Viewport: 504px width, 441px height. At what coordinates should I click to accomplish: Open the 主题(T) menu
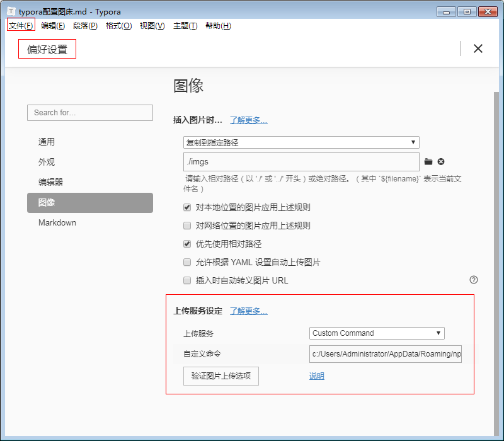(185, 25)
